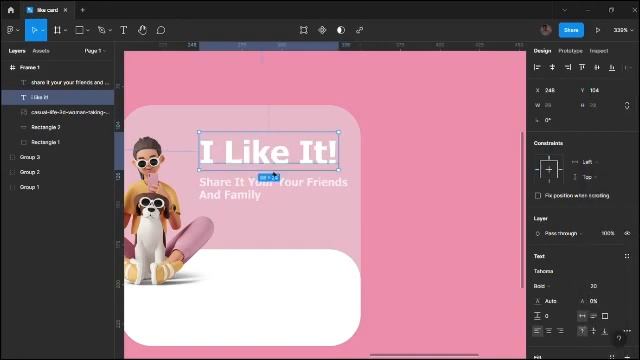Open the Pen tool dropdown arrow

tap(110, 30)
